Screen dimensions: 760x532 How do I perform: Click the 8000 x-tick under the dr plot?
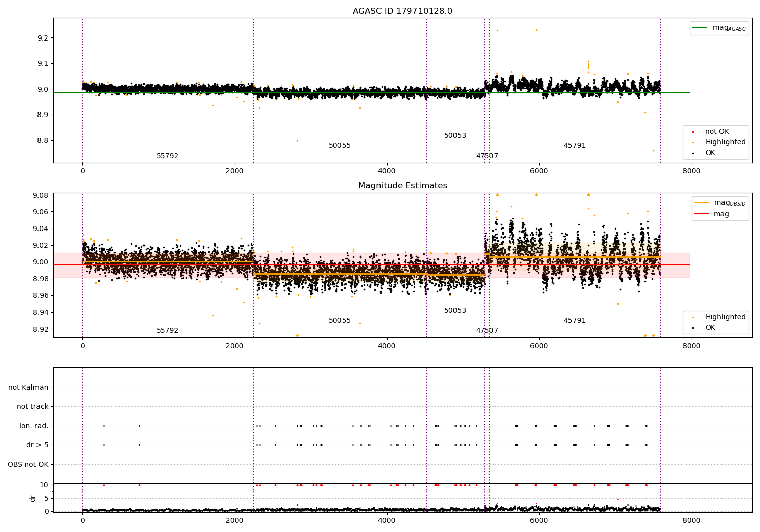[691, 521]
